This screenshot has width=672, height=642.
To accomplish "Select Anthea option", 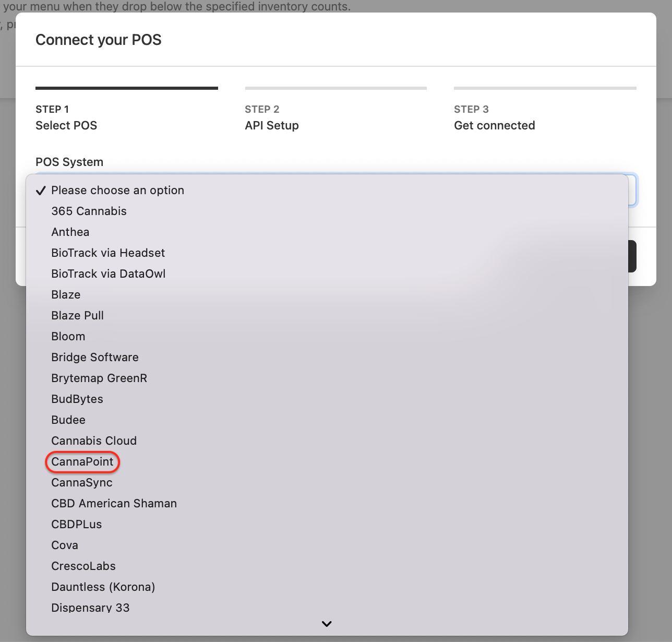I will click(327, 232).
